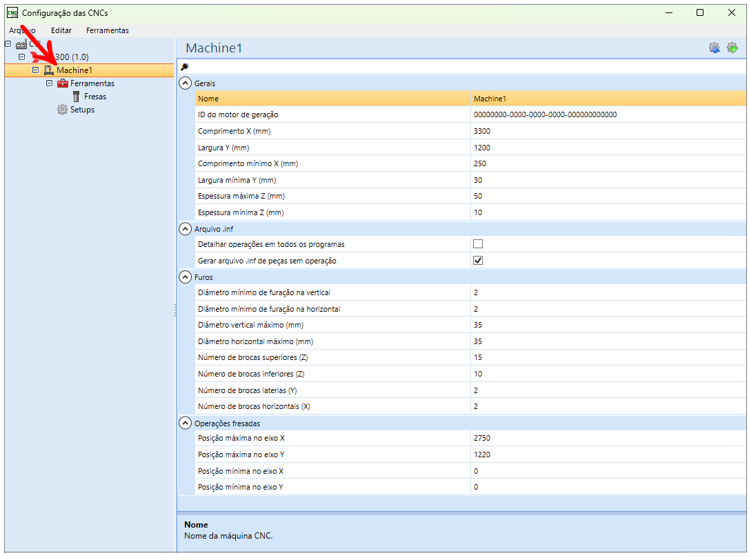Collapse the Ferramentas tree node

pyautogui.click(x=49, y=83)
